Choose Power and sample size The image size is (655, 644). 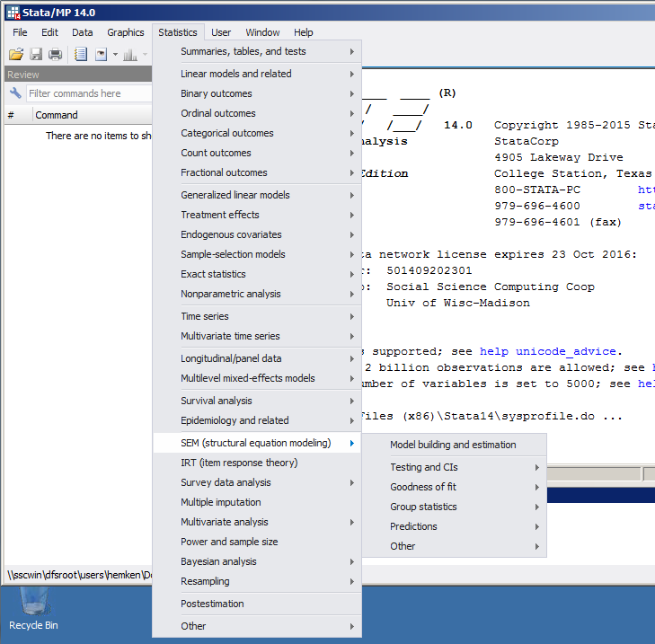point(229,542)
